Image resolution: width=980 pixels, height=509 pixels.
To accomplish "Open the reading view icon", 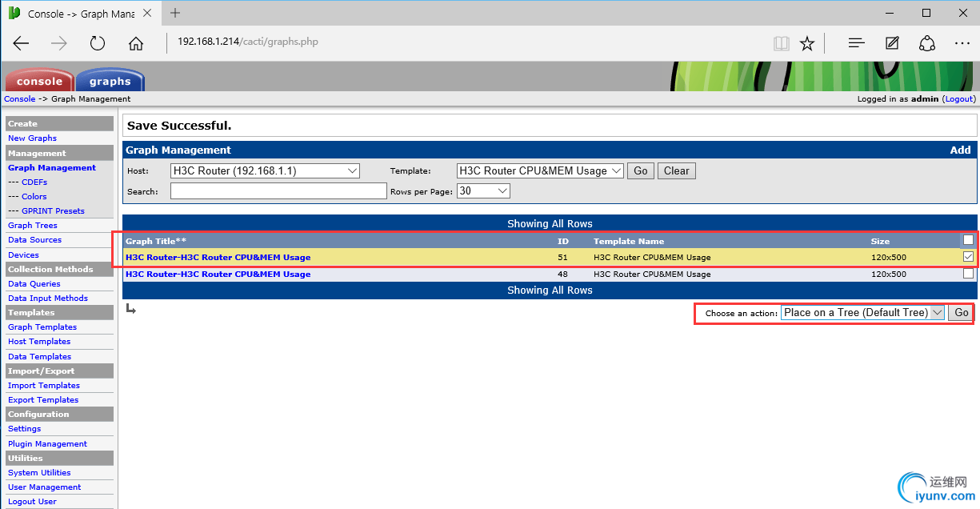I will pyautogui.click(x=781, y=43).
